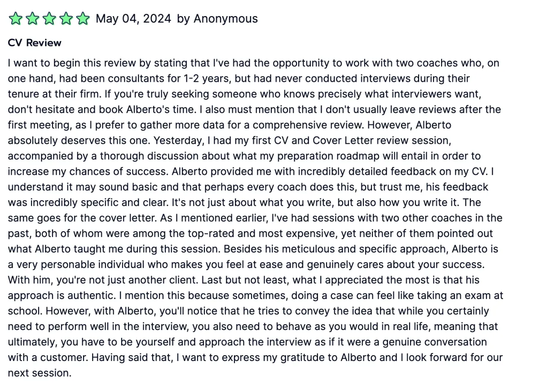The height and width of the screenshot is (392, 539).
Task: Click the fourth green rating star
Action: click(66, 19)
